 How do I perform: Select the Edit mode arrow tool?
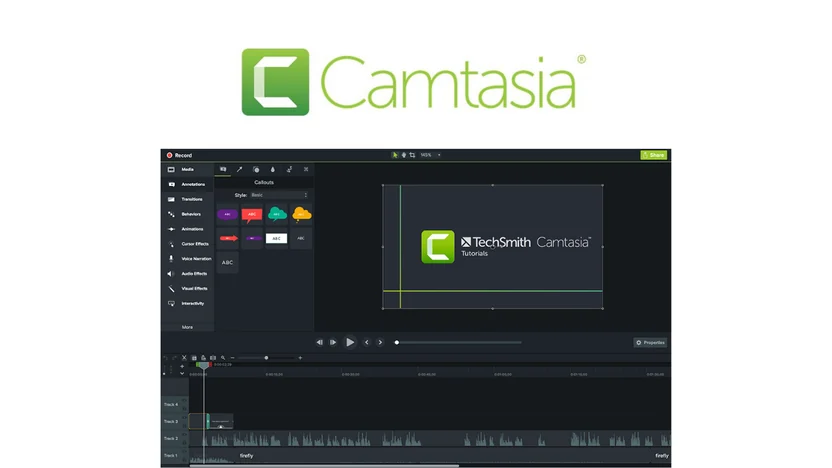pyautogui.click(x=395, y=155)
